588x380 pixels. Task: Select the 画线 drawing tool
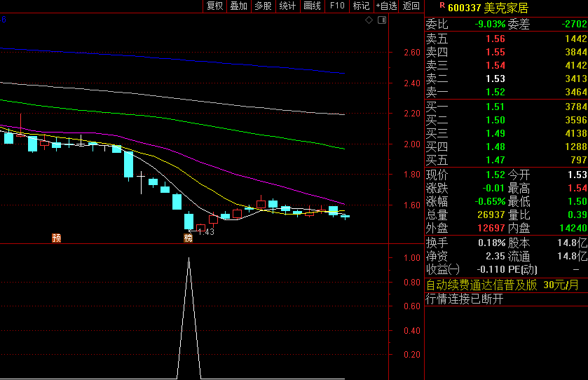point(312,6)
